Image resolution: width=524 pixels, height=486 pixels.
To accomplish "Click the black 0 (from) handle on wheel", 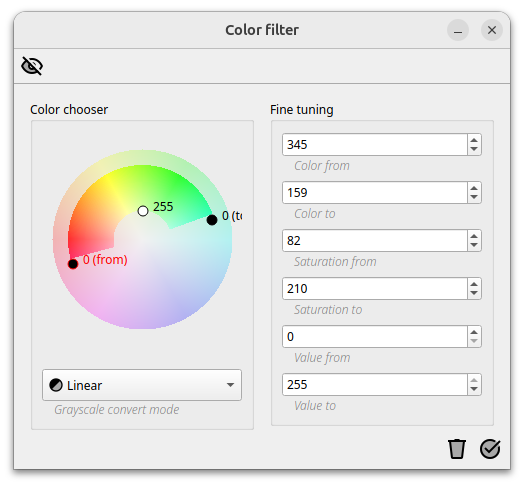I will tap(73, 264).
